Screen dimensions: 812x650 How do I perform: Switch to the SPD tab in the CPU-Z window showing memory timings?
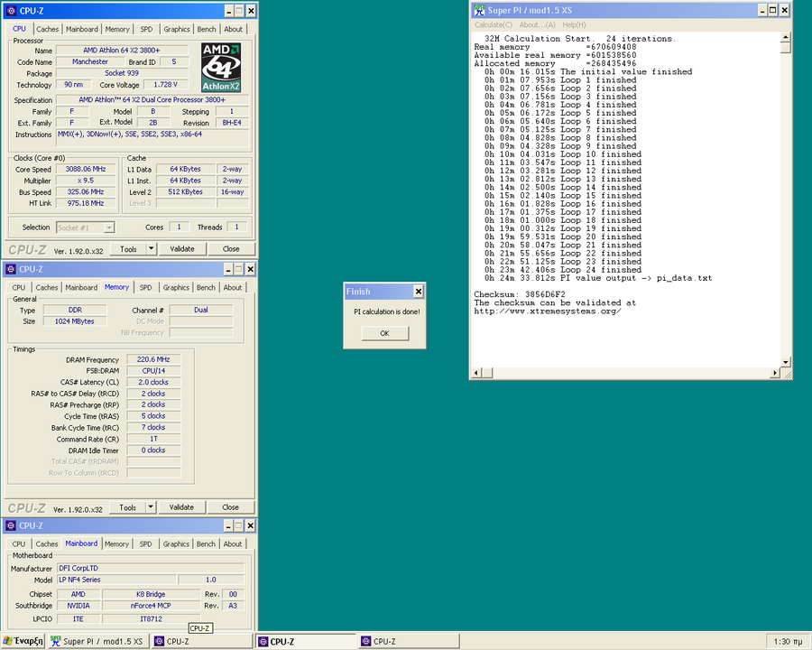coord(146,288)
